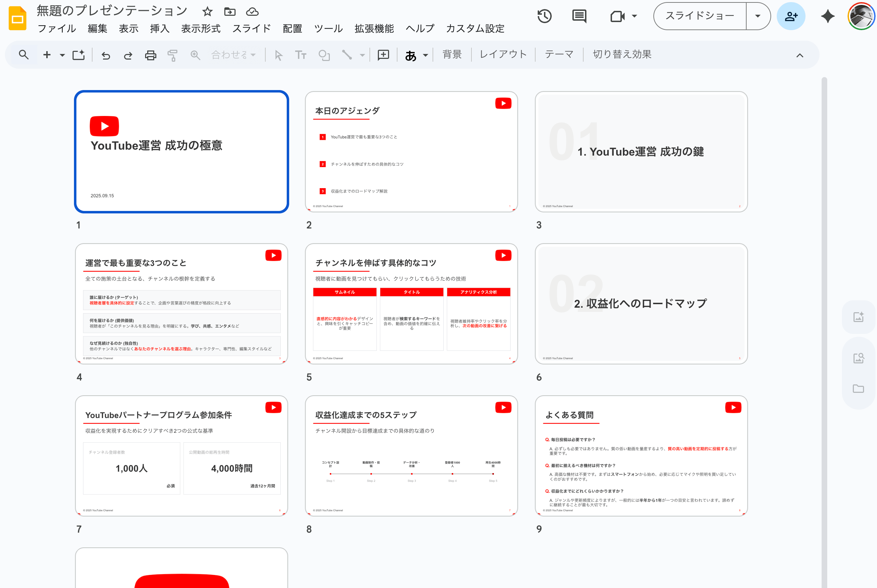Select the line drawing tool
The width and height of the screenshot is (877, 588).
click(x=347, y=55)
